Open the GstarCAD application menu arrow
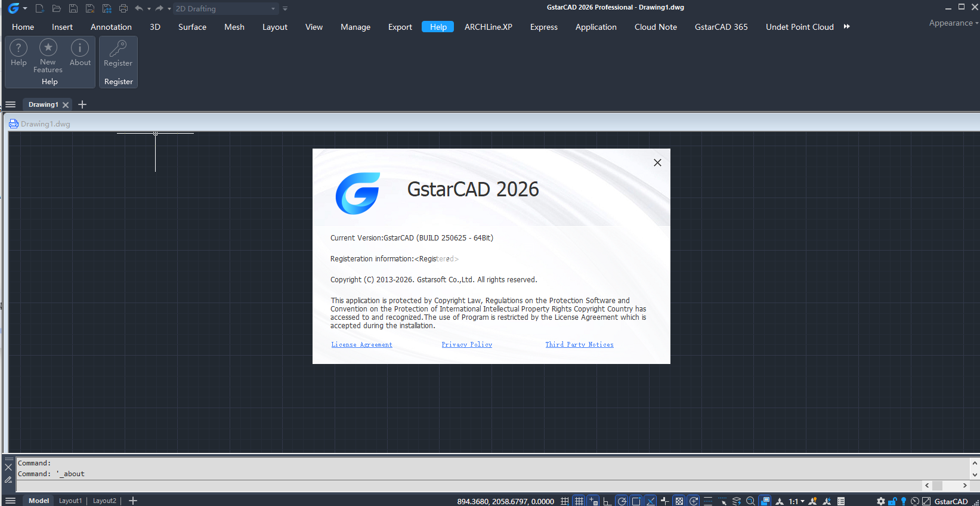The image size is (980, 506). 25,8
